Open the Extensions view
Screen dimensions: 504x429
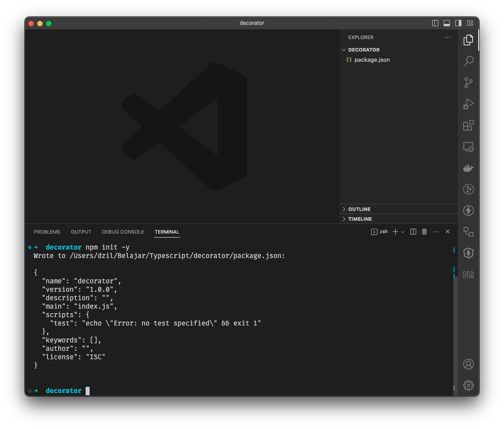[469, 125]
